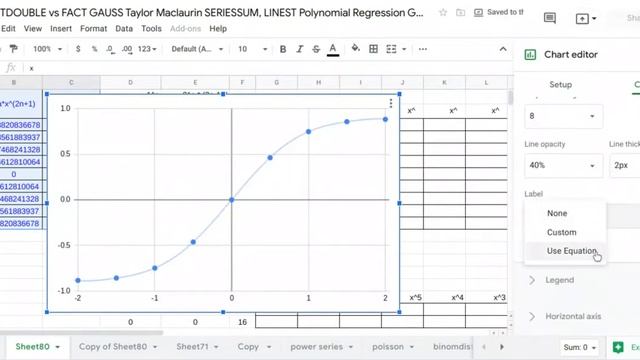
Task: Show more toolbar options
Action: (x=423, y=49)
